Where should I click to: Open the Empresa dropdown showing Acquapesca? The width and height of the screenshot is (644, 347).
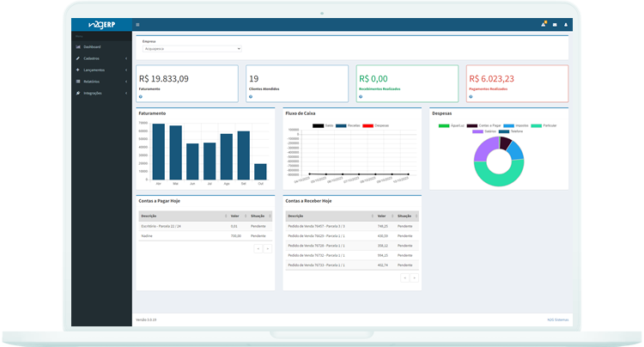tap(191, 49)
